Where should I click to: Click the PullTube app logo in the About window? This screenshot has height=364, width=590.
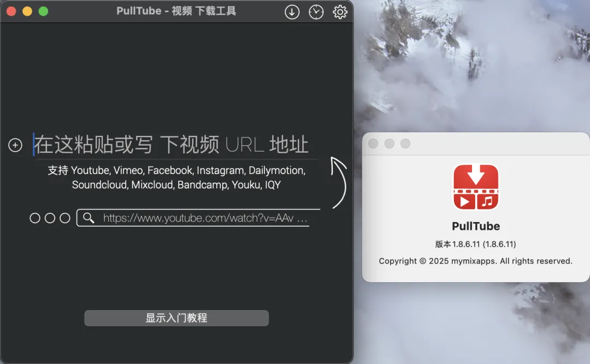pos(476,187)
